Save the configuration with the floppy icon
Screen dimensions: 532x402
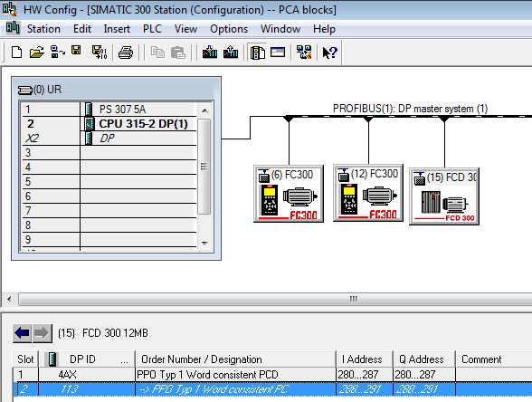(x=76, y=51)
